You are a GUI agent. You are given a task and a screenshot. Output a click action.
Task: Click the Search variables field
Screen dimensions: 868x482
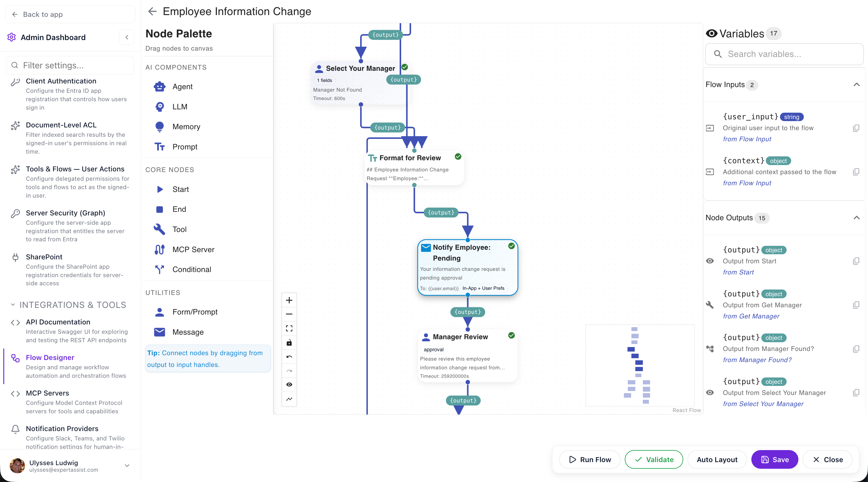(784, 54)
